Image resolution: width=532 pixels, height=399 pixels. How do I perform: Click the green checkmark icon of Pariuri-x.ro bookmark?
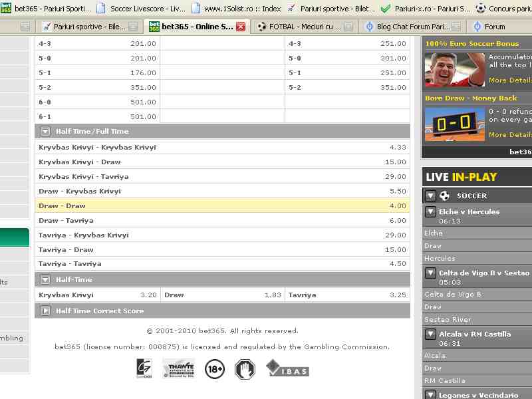point(386,8)
